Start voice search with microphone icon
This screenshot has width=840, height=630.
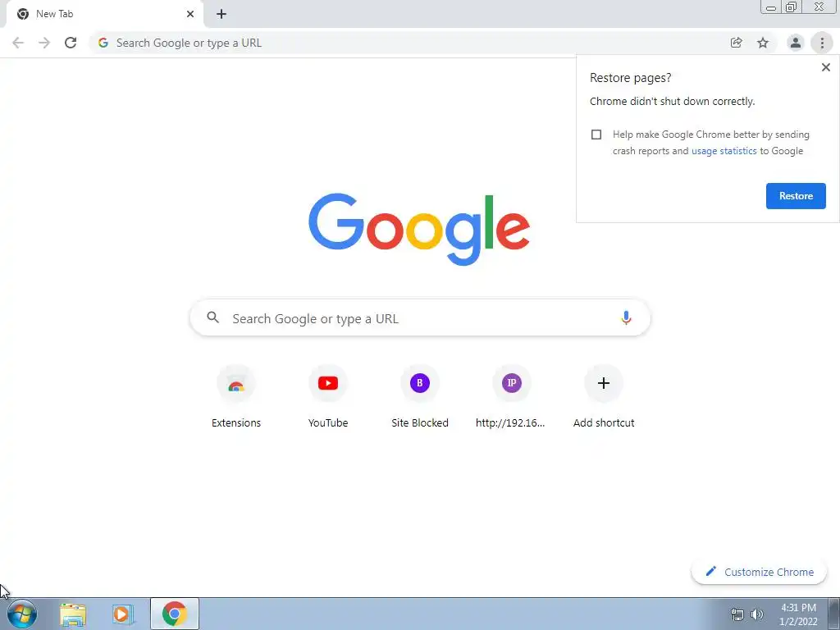tap(626, 318)
